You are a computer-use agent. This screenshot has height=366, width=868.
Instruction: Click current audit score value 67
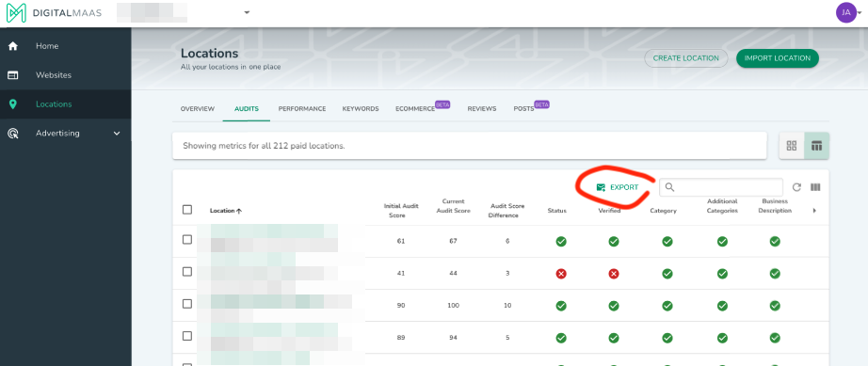(454, 241)
